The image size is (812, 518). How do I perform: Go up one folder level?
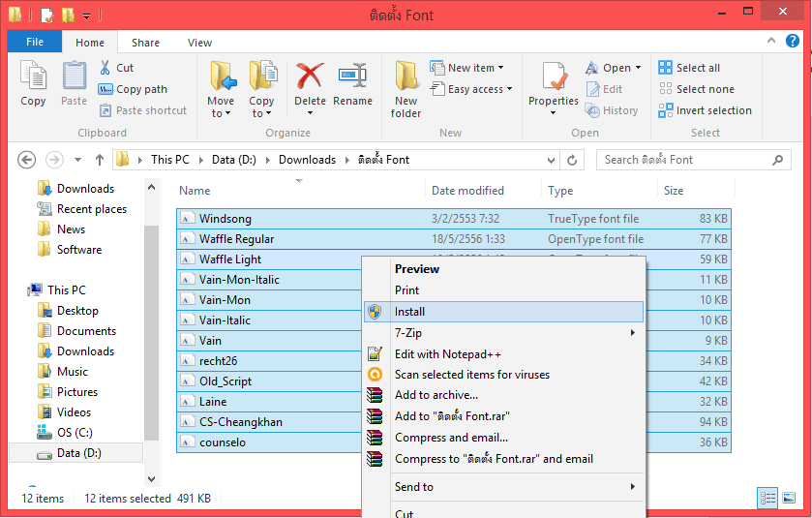[x=100, y=160]
